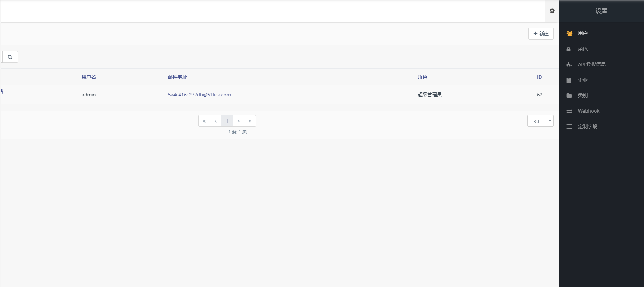
Task: Go to the next page arrow
Action: (x=238, y=121)
